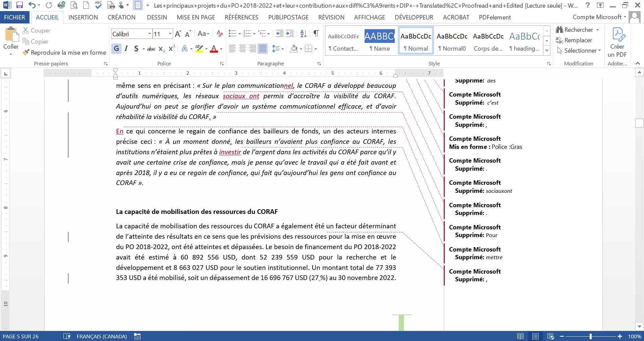Decrease paragraph indent
644x341 pixels.
(x=279, y=34)
